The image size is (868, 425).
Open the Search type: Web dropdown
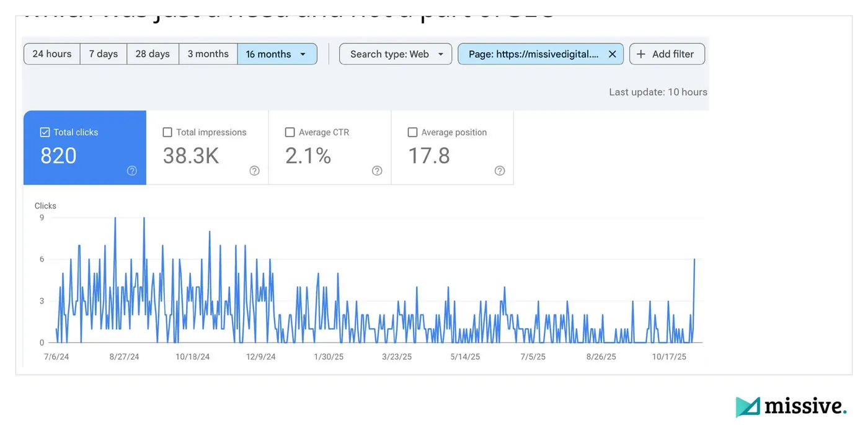396,54
